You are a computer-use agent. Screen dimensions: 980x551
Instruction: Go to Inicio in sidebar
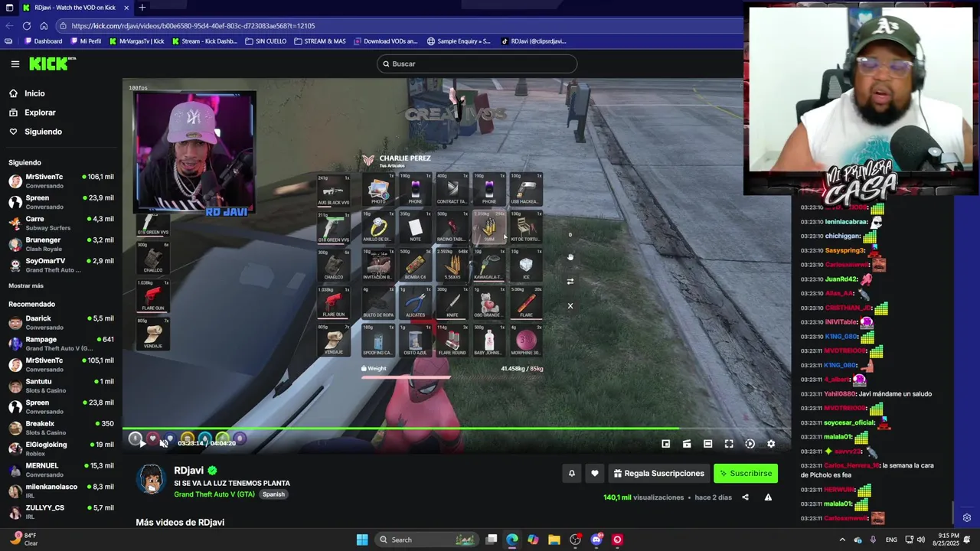(27, 93)
